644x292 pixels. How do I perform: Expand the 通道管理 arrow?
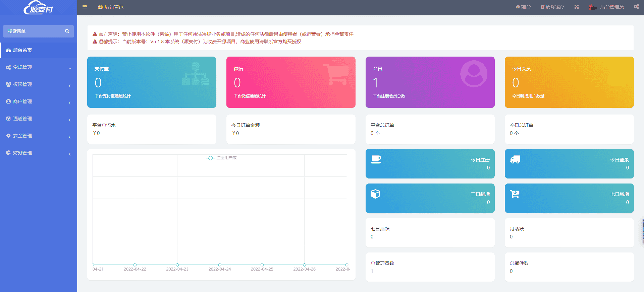coord(70,120)
